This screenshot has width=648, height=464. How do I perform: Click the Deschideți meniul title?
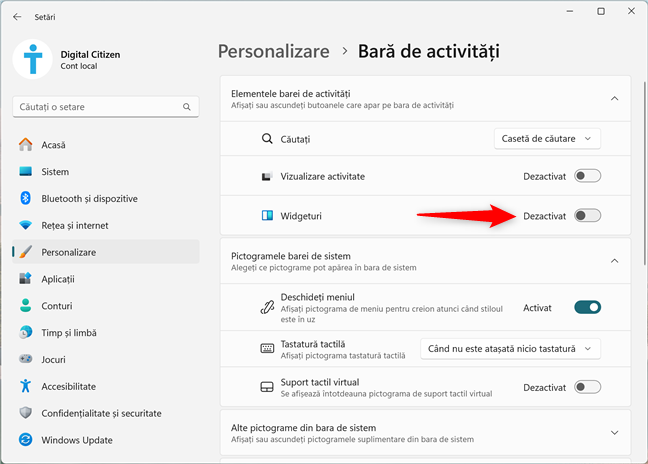tap(317, 297)
